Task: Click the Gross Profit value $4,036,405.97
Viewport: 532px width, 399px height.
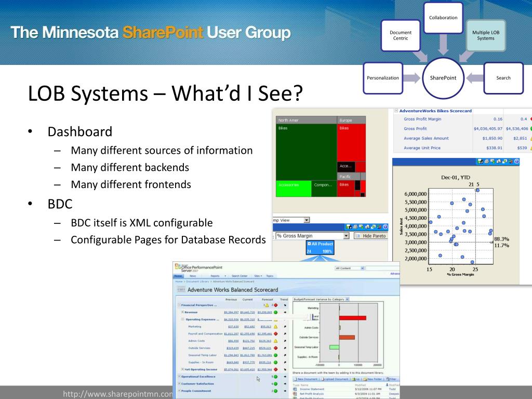Action: 488,129
